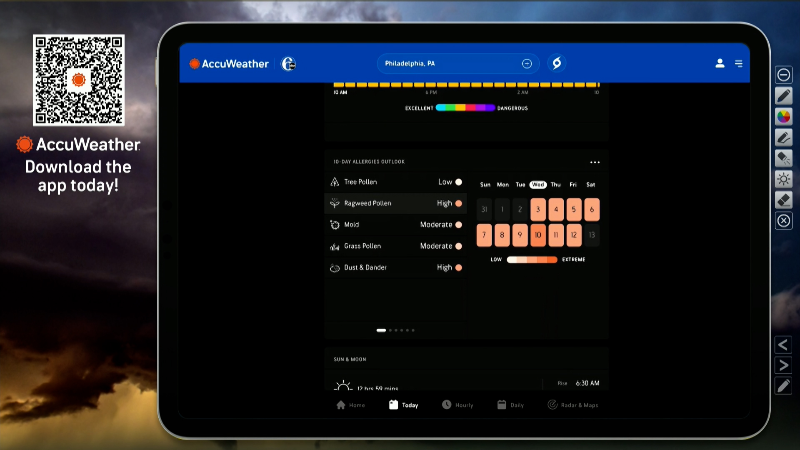Select the eraser tool
This screenshot has width=800, height=450.
[784, 200]
